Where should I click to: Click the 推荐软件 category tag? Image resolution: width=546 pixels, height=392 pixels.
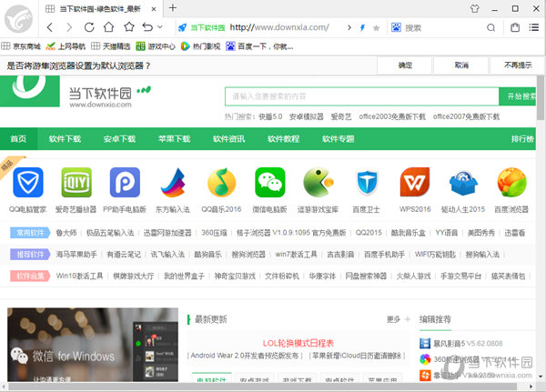point(30,255)
